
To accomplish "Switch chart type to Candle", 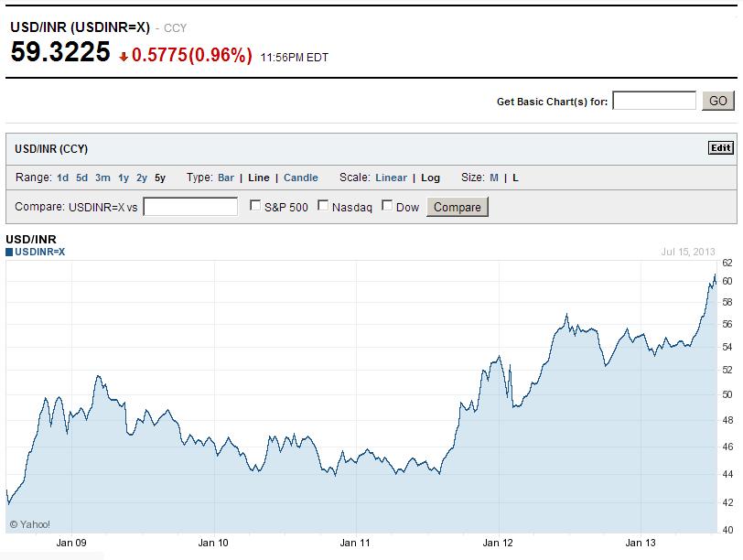I will (x=301, y=178).
